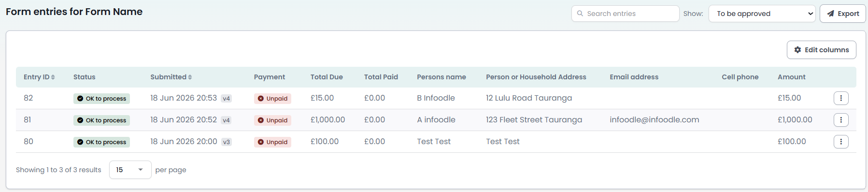Open the actions menu for entry 80
Image resolution: width=868 pixels, height=192 pixels.
click(x=841, y=142)
